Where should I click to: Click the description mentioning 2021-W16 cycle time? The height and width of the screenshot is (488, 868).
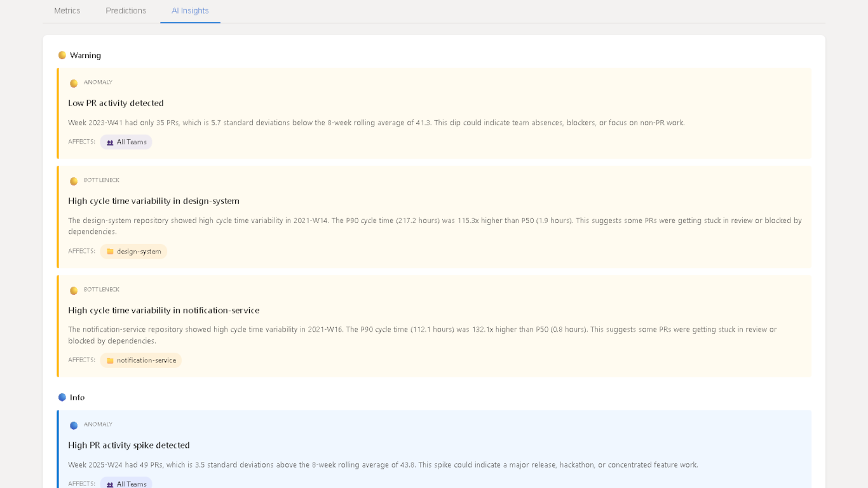pyautogui.click(x=423, y=335)
